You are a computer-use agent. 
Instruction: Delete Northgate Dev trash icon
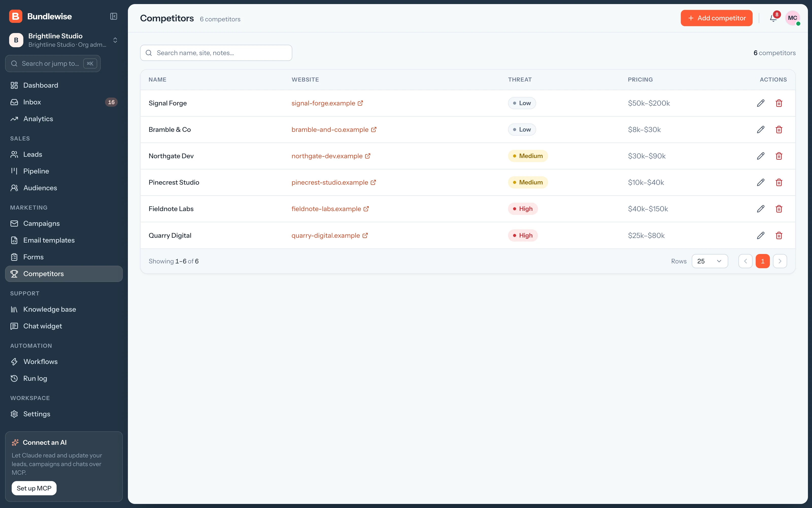[x=779, y=156]
